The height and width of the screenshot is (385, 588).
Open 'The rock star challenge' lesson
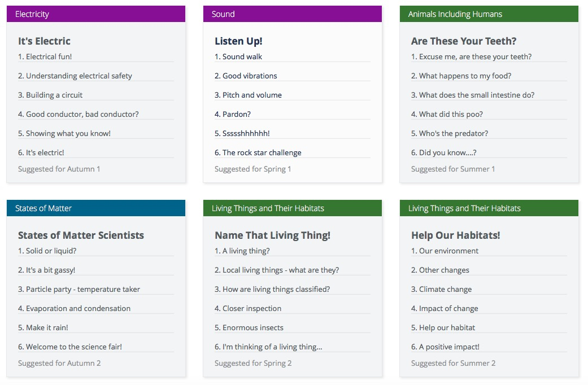tap(258, 152)
